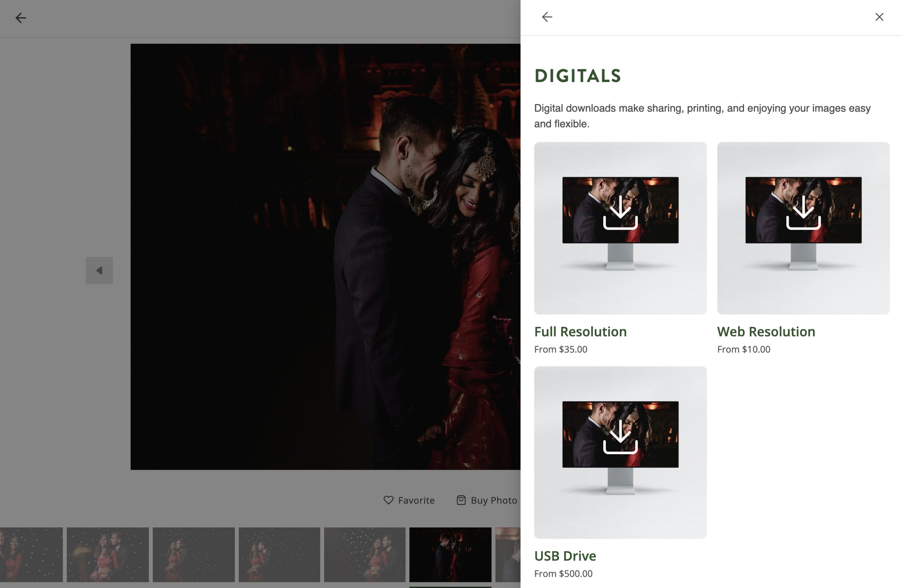Open the Web Resolution product title
The width and height of the screenshot is (901, 588).
tap(766, 331)
